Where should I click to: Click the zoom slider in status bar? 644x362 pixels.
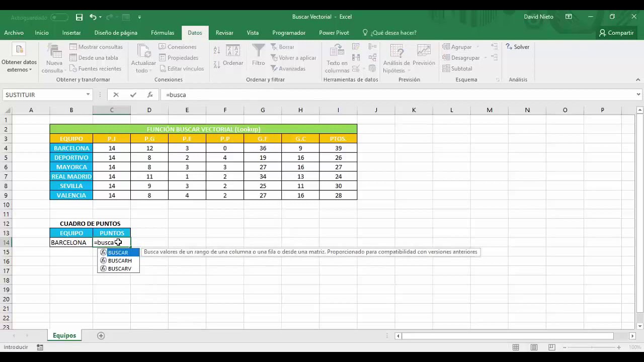tap(592, 347)
